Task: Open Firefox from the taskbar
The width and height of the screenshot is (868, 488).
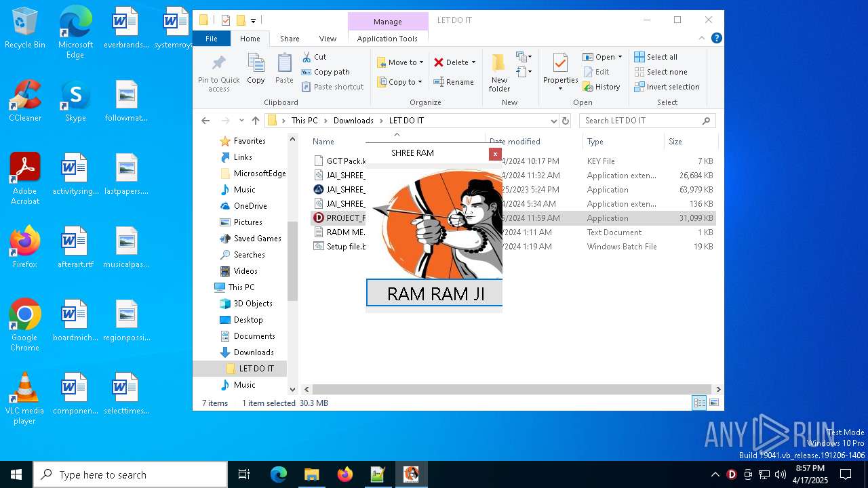Action: tap(344, 474)
